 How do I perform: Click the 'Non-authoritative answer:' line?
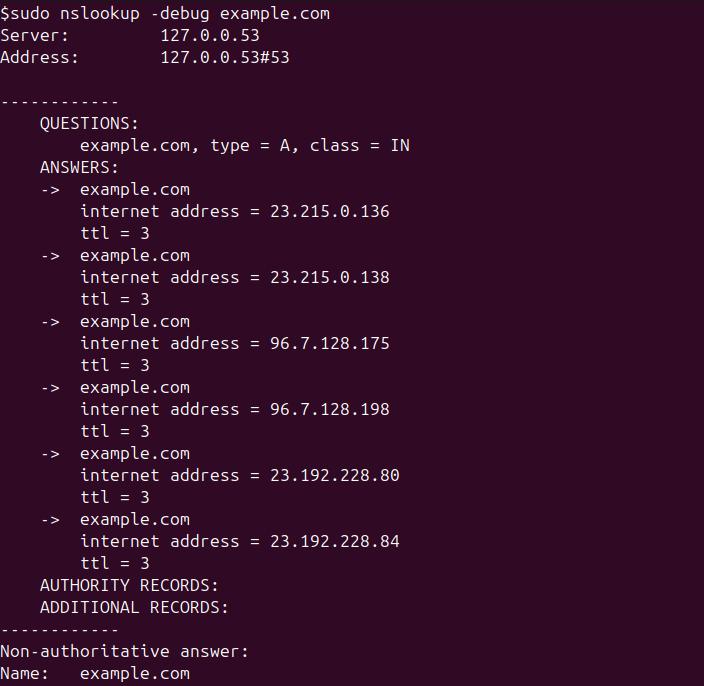[124, 652]
